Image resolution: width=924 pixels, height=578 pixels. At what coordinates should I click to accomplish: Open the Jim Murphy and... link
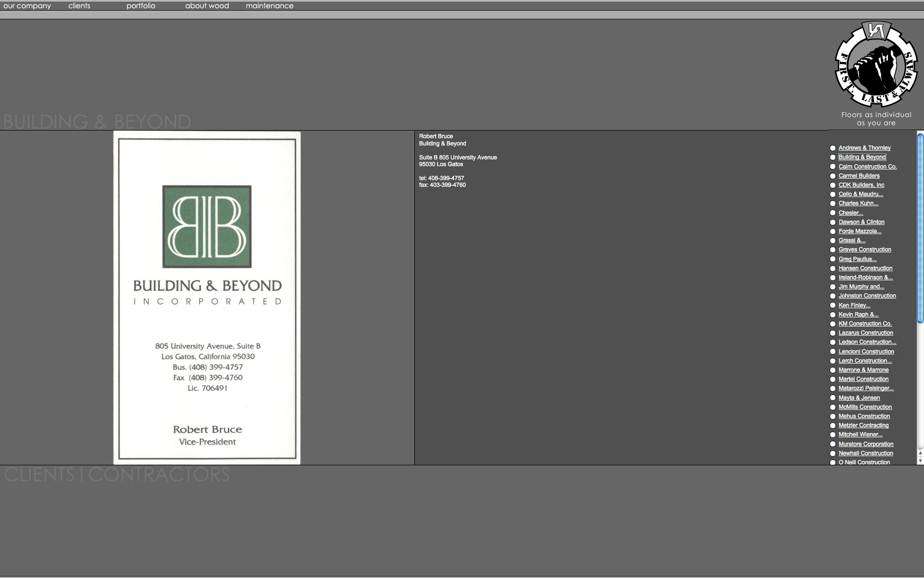click(x=861, y=287)
